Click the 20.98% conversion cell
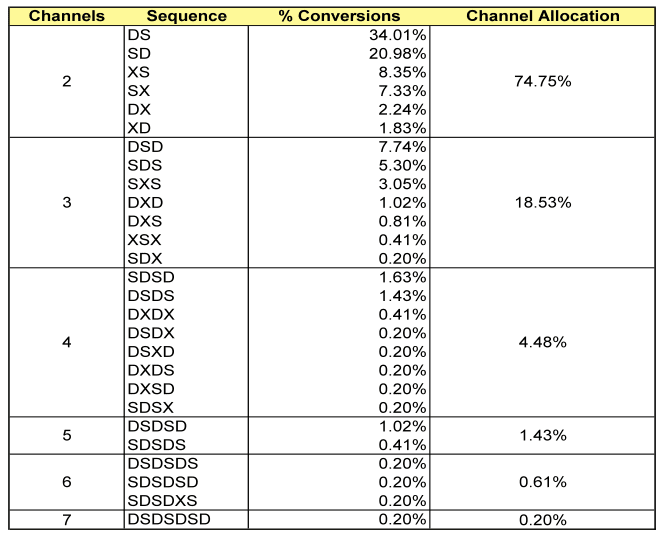This screenshot has height=537, width=664. coord(400,53)
